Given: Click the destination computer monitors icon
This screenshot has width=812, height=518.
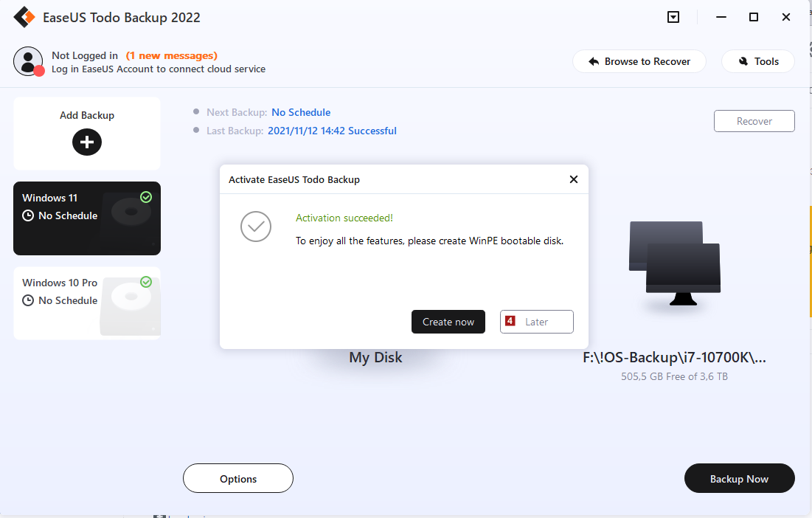Looking at the screenshot, I should coord(675,263).
